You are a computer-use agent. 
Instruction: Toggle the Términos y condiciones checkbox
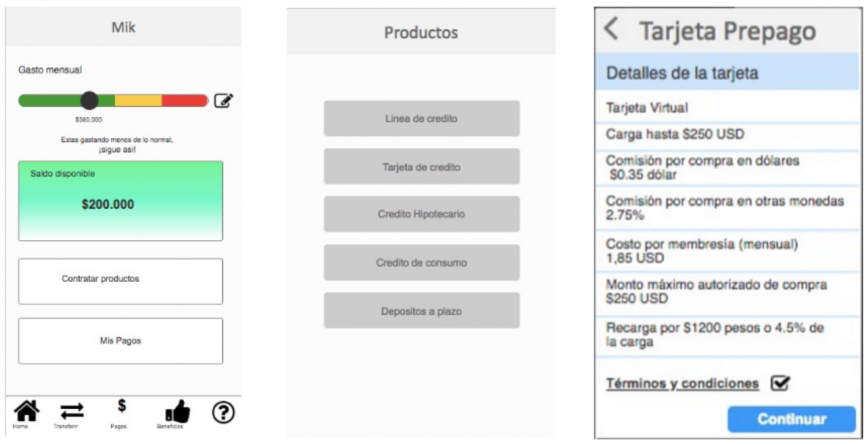click(780, 383)
